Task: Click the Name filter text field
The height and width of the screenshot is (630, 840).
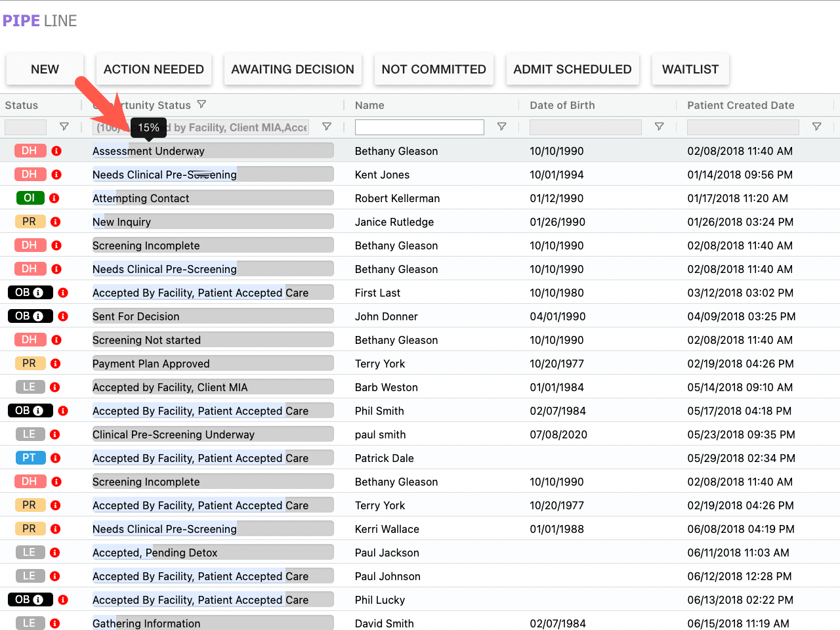Action: pos(419,127)
